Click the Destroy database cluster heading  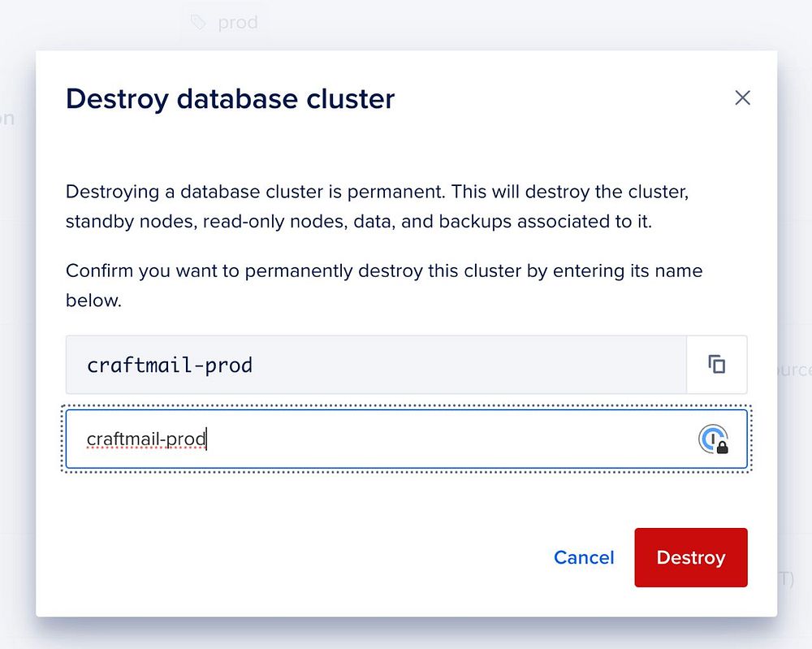point(230,98)
